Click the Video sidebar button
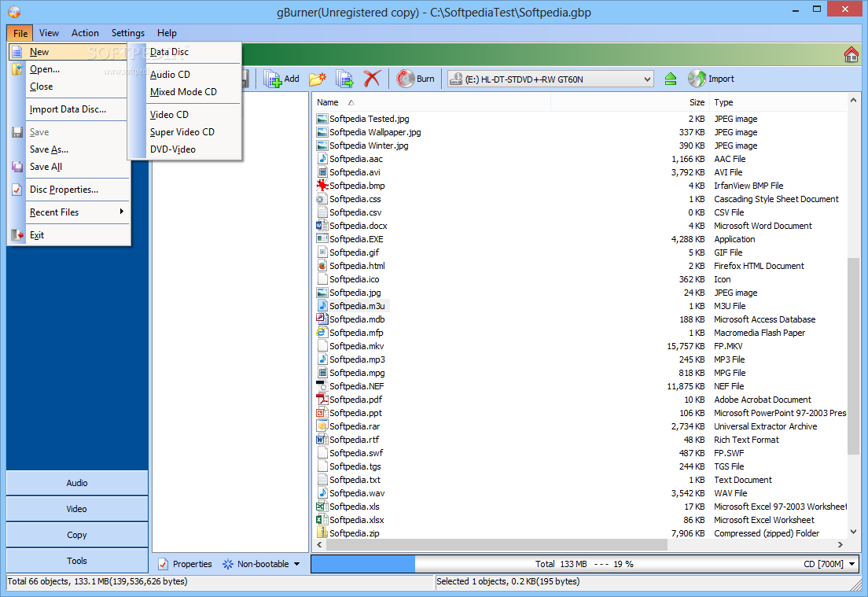Viewport: 868px width, 597px height. click(x=77, y=509)
